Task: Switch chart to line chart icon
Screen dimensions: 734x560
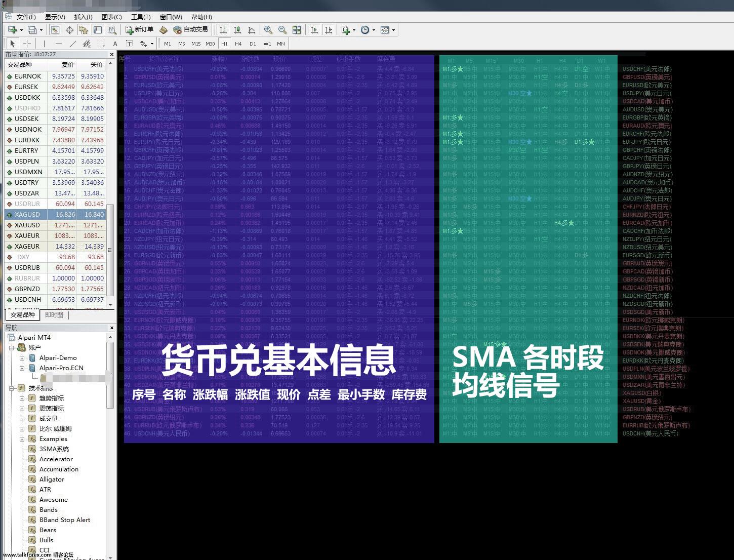Action: click(252, 30)
